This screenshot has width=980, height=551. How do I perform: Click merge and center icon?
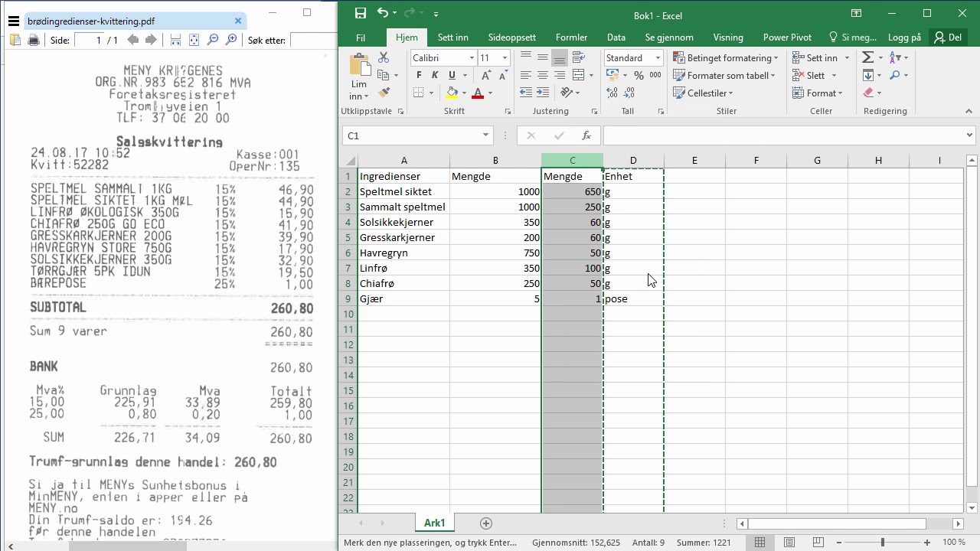(x=579, y=75)
